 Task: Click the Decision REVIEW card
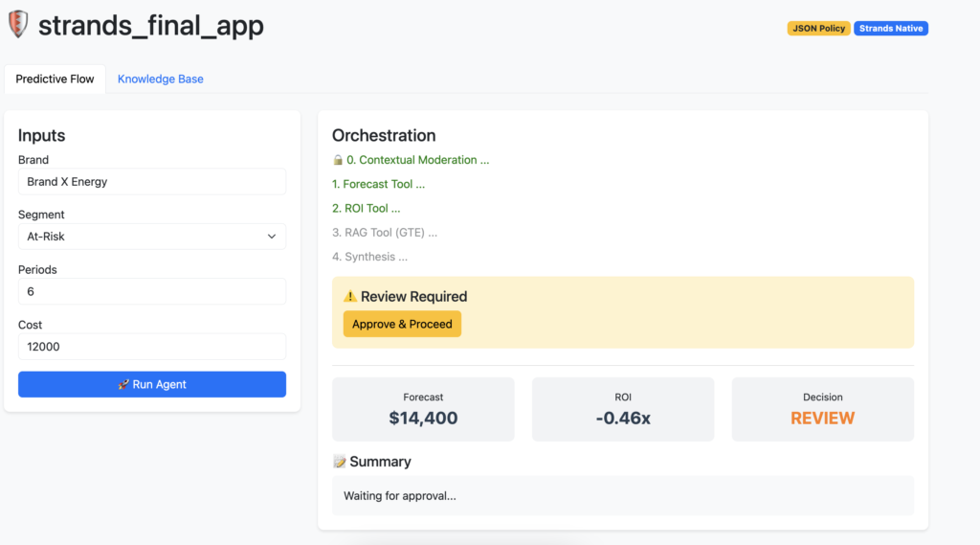click(822, 409)
